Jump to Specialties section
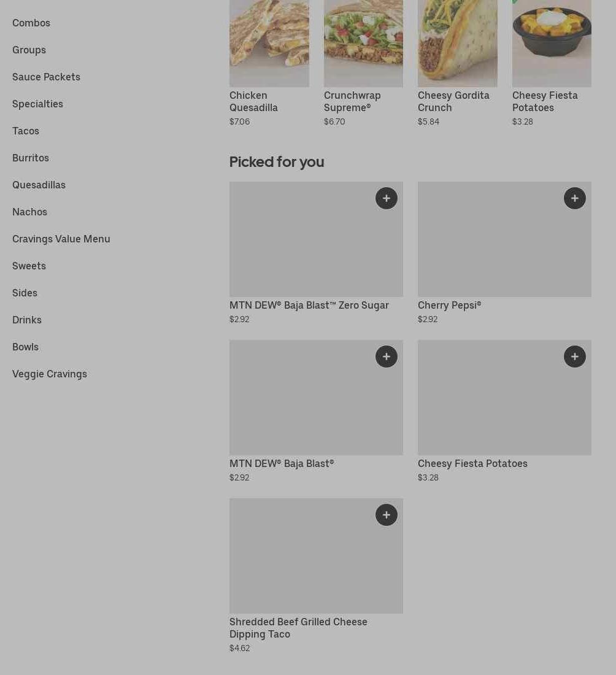The width and height of the screenshot is (616, 675). pos(37,104)
